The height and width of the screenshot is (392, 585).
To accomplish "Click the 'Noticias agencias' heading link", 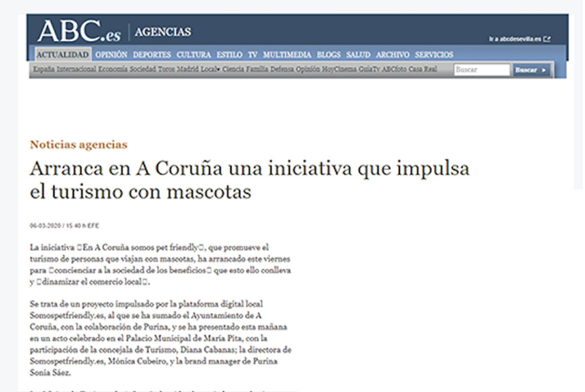I will [x=78, y=144].
